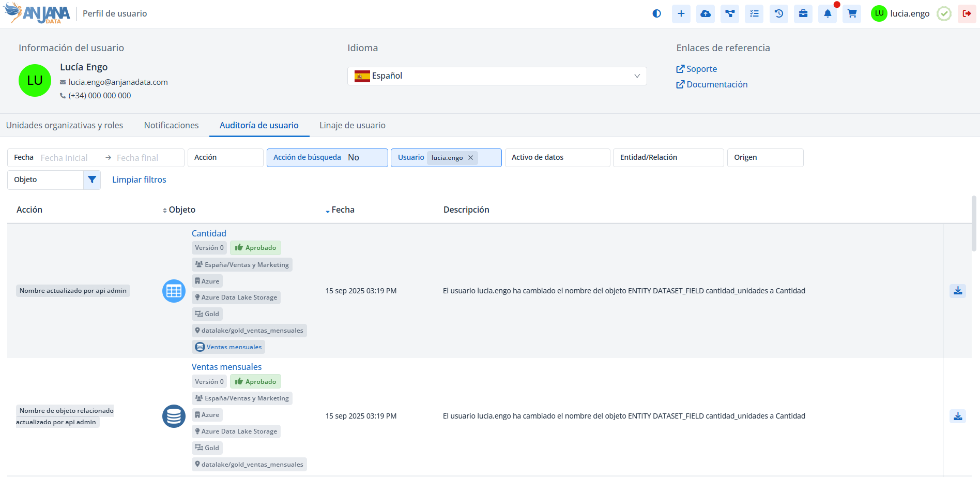Image resolution: width=980 pixels, height=477 pixels.
Task: Remove lucia.engo from the Usuario filter
Action: pos(470,158)
